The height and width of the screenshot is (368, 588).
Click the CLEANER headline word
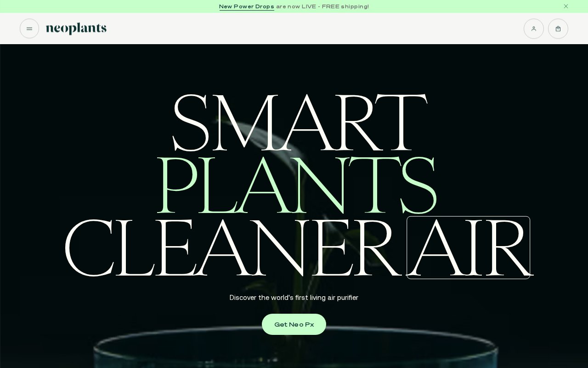233,248
